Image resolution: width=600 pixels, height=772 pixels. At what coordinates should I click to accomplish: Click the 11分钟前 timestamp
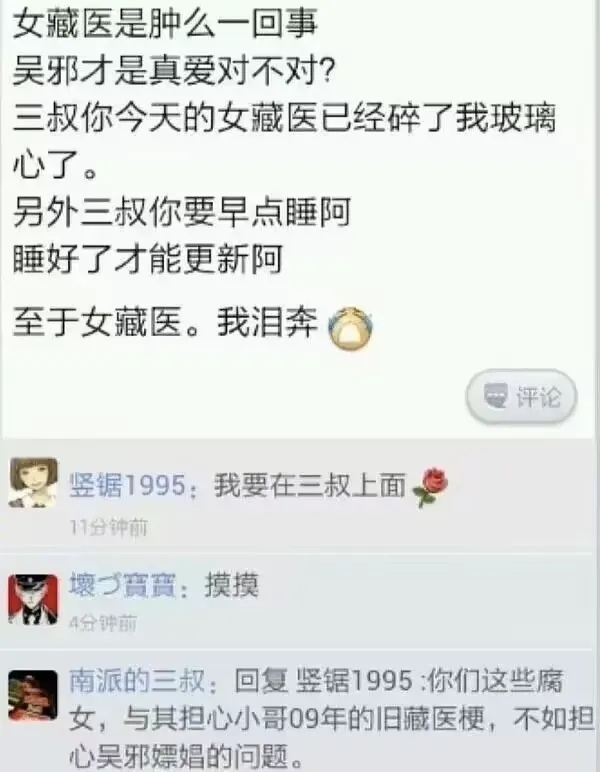pyautogui.click(x=109, y=527)
